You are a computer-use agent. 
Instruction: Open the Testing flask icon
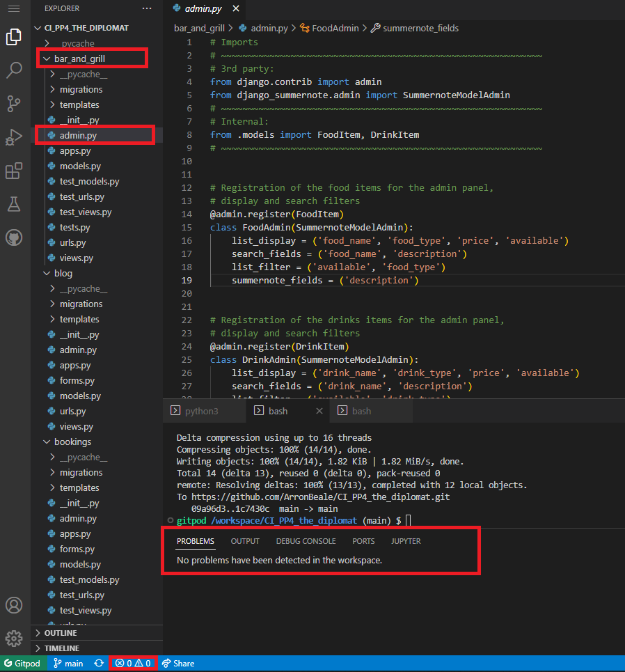click(14, 204)
